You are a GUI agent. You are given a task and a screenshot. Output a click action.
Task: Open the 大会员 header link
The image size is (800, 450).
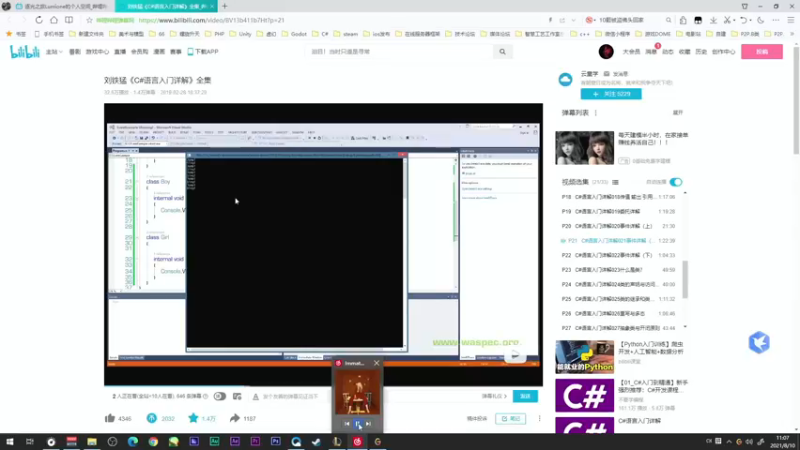(x=631, y=52)
